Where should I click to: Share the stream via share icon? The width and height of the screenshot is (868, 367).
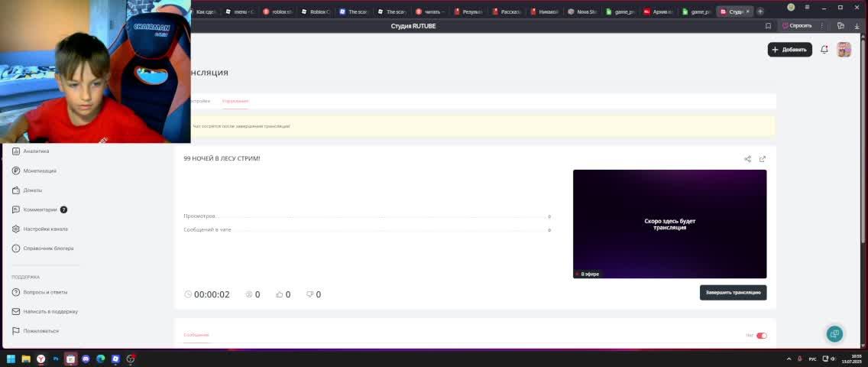click(x=748, y=159)
